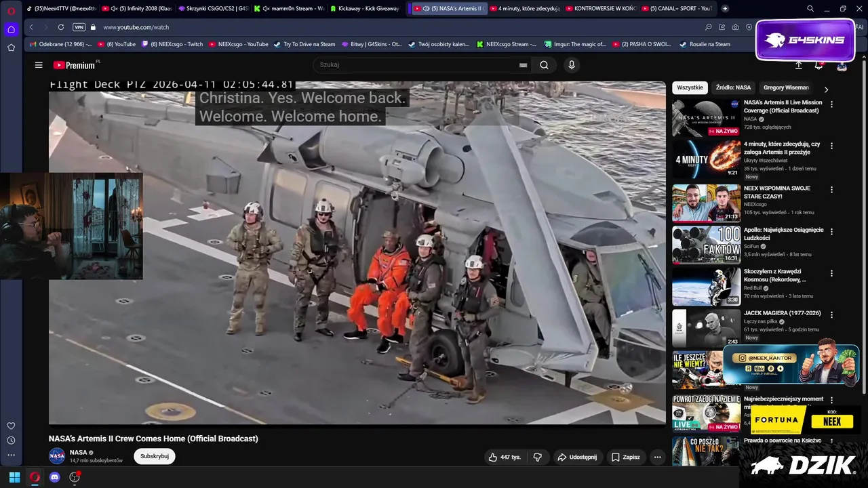Share the video via Udostępnij
The width and height of the screenshot is (868, 488).
click(577, 457)
